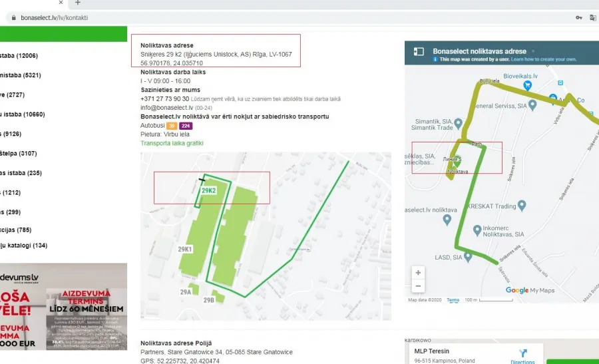Open the category with count (10660)
The height and width of the screenshot is (364, 599).
(x=22, y=114)
